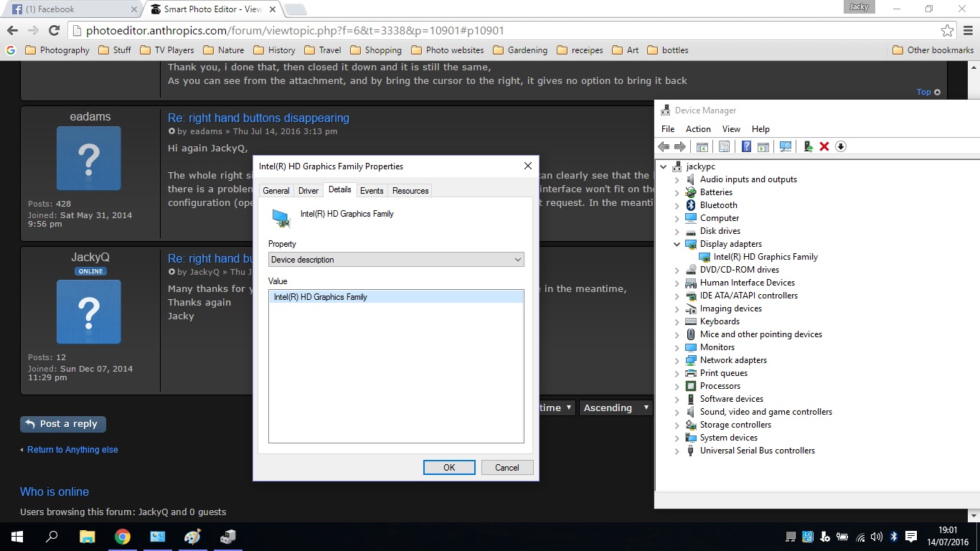Open the Chrome menu (three lines icon)
Screen dimensions: 980x551
click(969, 30)
